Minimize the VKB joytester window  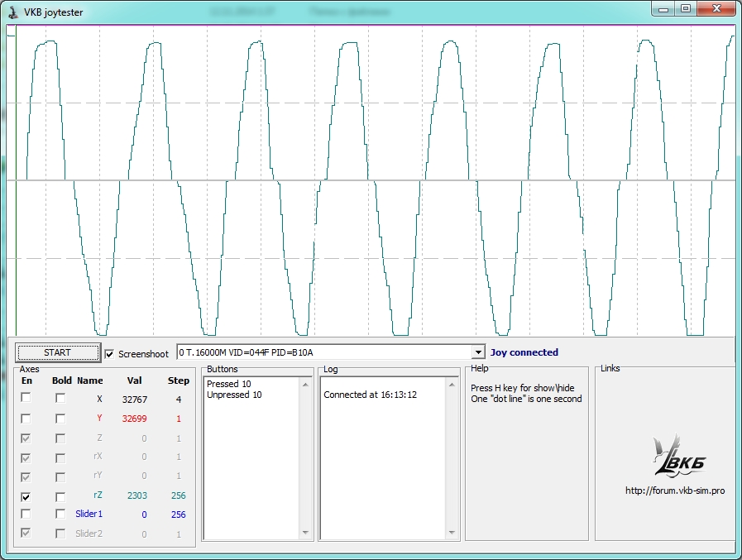pos(664,8)
